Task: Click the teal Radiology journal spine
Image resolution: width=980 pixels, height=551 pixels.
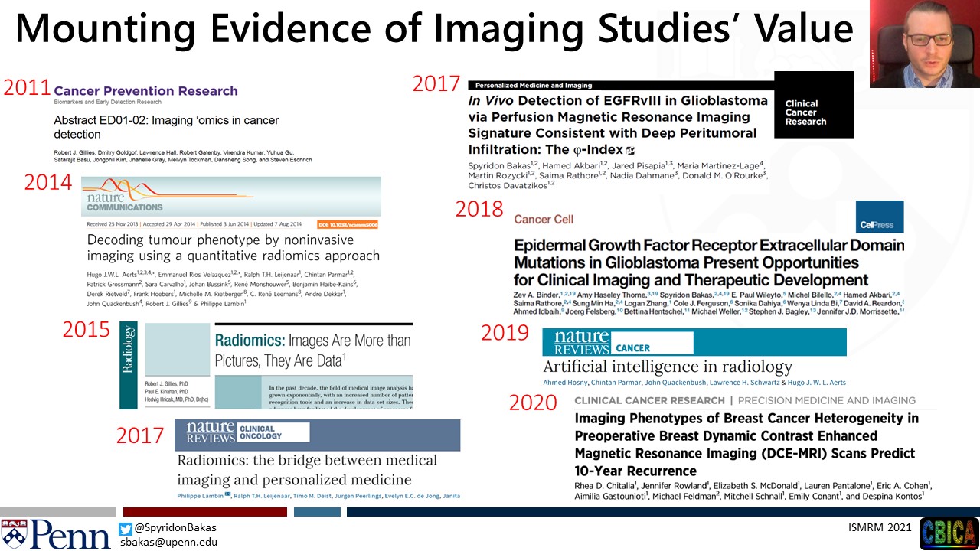Action: click(x=128, y=366)
